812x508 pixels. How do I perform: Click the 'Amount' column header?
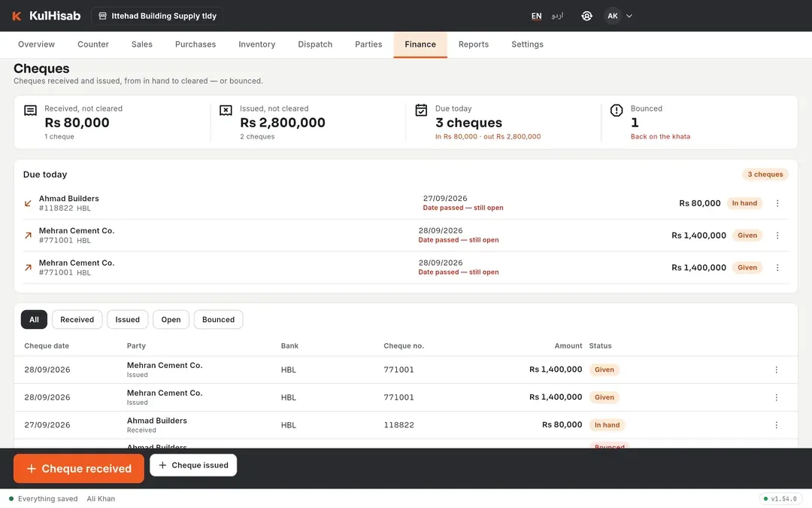pos(568,345)
